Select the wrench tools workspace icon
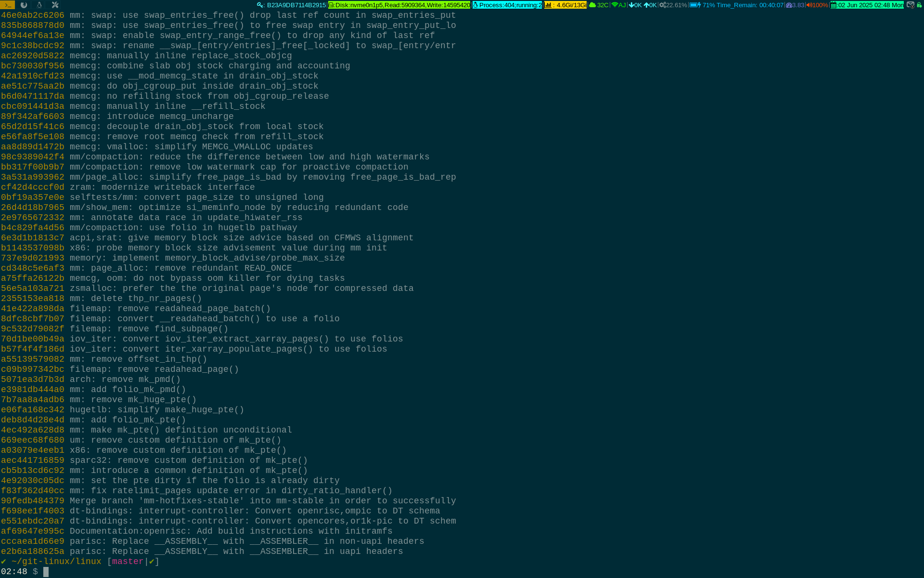924x578 pixels. [x=55, y=5]
